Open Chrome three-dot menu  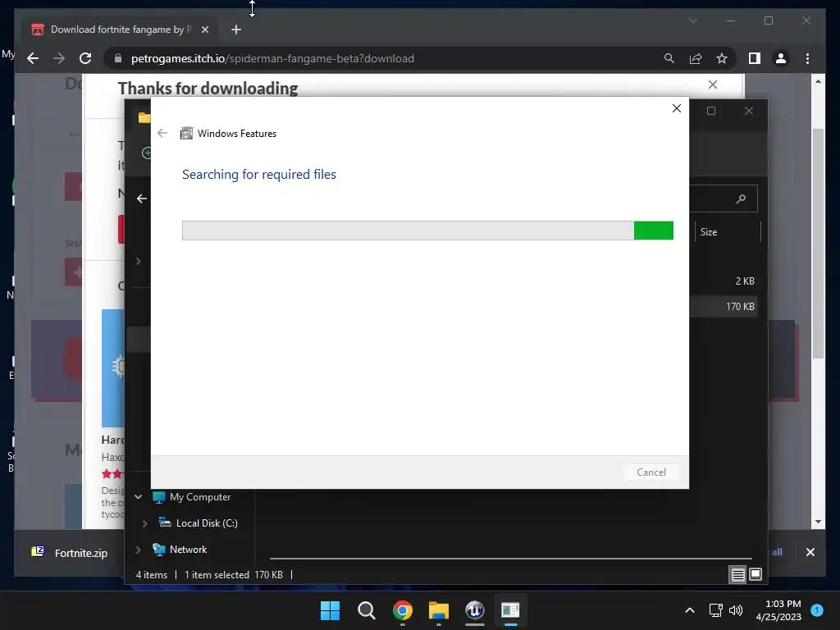[x=807, y=58]
